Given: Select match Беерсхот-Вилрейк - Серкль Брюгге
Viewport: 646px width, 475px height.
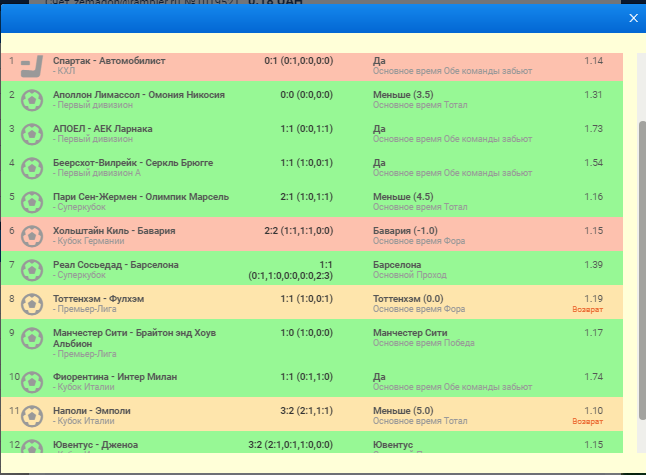Looking at the screenshot, I should 133,163.
